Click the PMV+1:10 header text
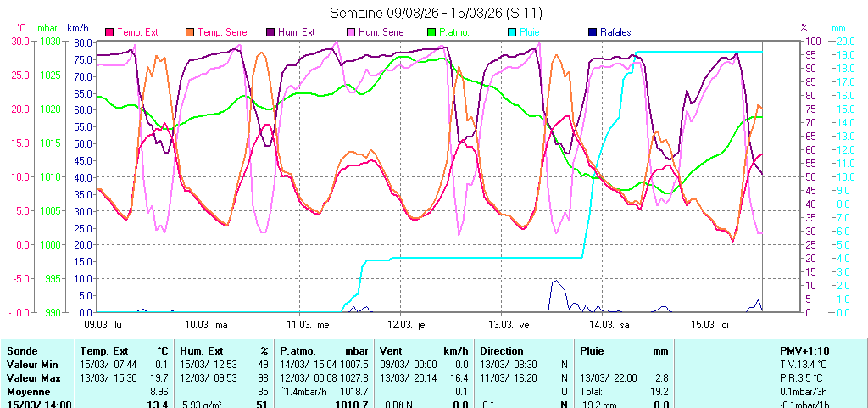 point(806,350)
